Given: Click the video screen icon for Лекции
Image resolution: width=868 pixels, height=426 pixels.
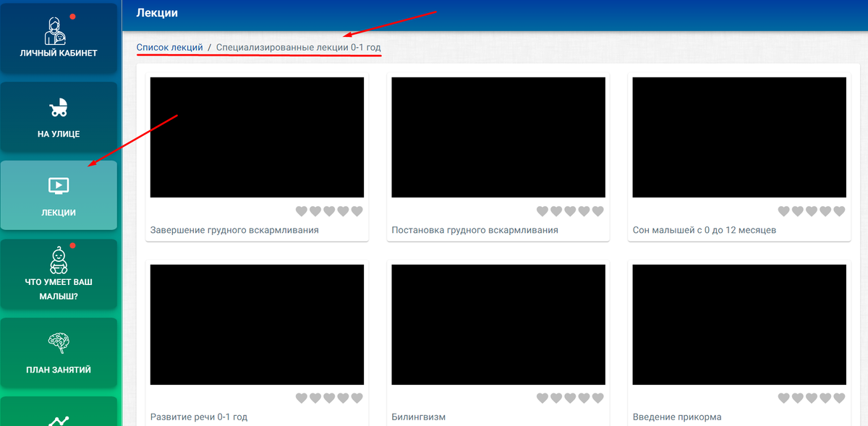Looking at the screenshot, I should click(59, 186).
